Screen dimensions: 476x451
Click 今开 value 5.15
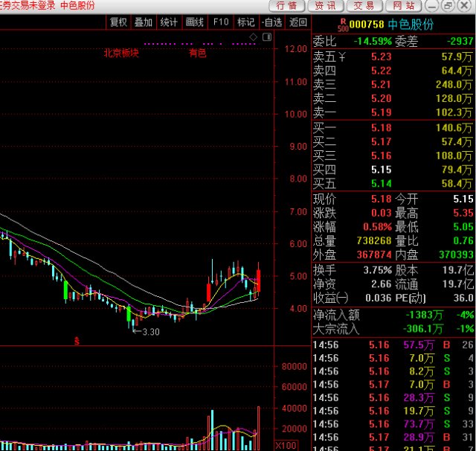pos(463,199)
